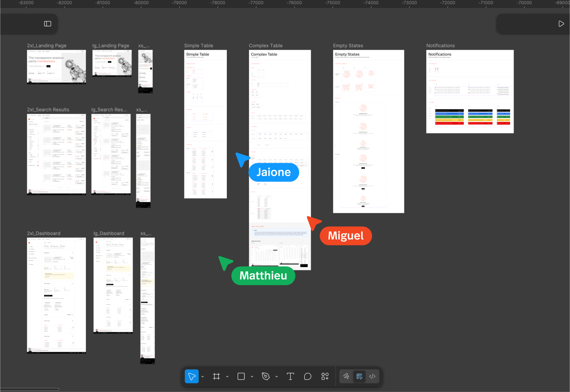Viewport: 570px width, 392px height.
Task: Click the Empty States frame thumbnail
Action: coord(368,131)
